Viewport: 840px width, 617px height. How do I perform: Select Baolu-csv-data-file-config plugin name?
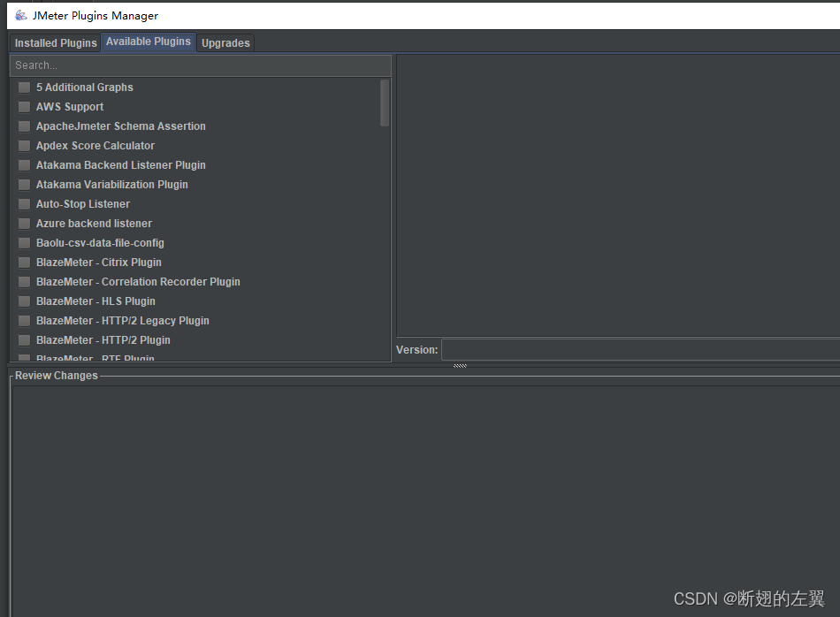100,243
